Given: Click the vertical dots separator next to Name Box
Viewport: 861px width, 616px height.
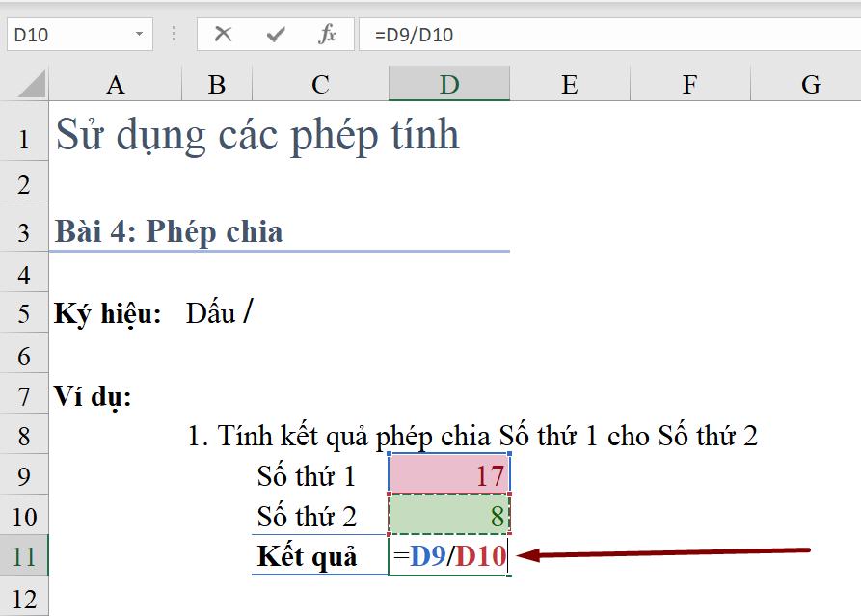Looking at the screenshot, I should (x=172, y=34).
